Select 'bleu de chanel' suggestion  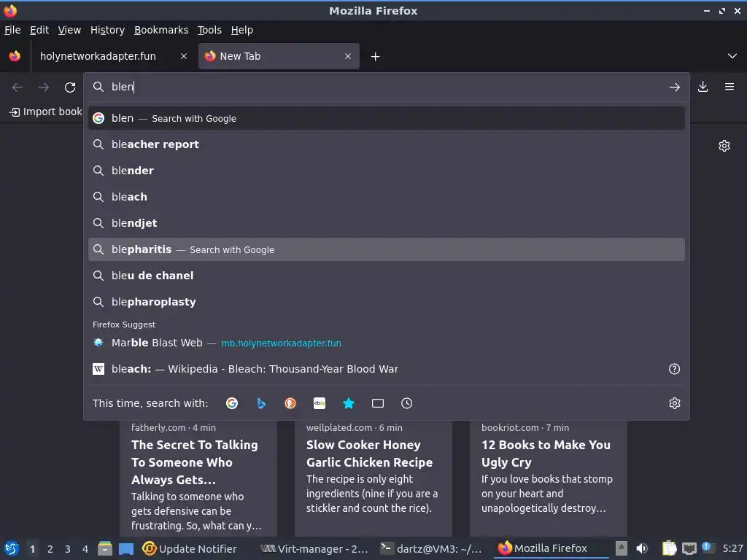[x=387, y=276]
